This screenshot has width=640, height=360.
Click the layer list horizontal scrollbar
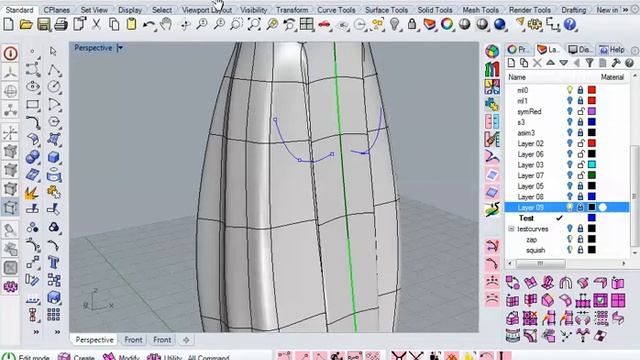click(541, 263)
